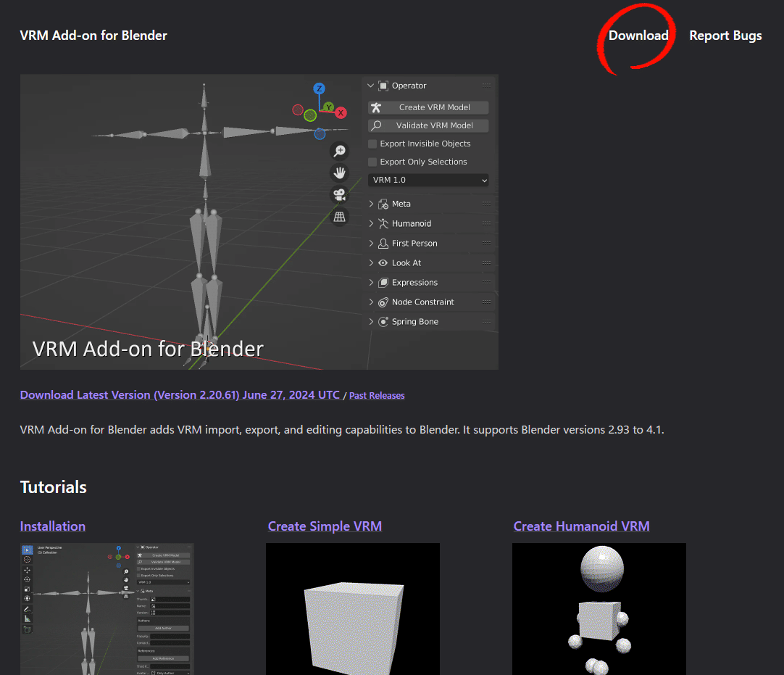
Task: Click the Node Constraint icon
Action: pos(383,302)
